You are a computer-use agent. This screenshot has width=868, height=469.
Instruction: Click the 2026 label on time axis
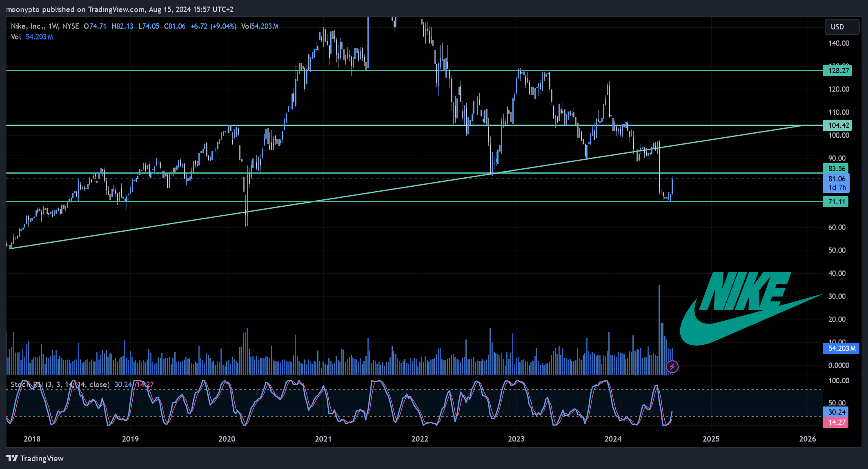click(808, 439)
